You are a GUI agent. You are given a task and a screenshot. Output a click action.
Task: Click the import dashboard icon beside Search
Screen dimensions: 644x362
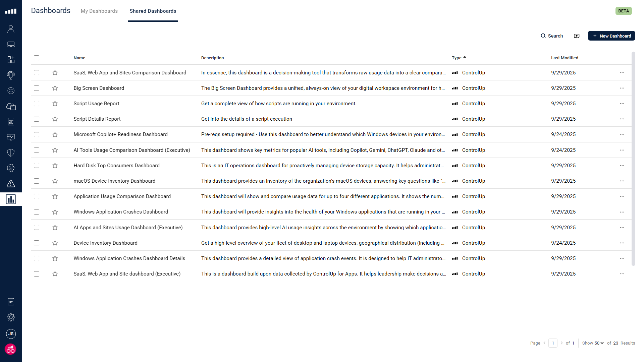click(x=577, y=36)
